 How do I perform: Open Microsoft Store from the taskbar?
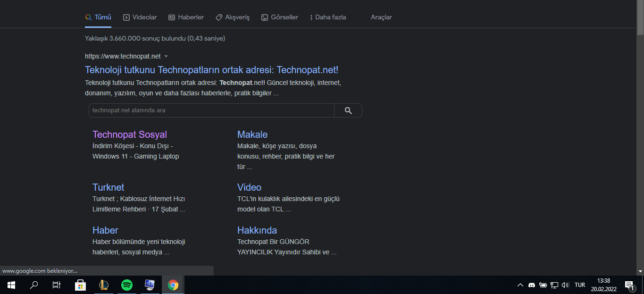pos(80,285)
